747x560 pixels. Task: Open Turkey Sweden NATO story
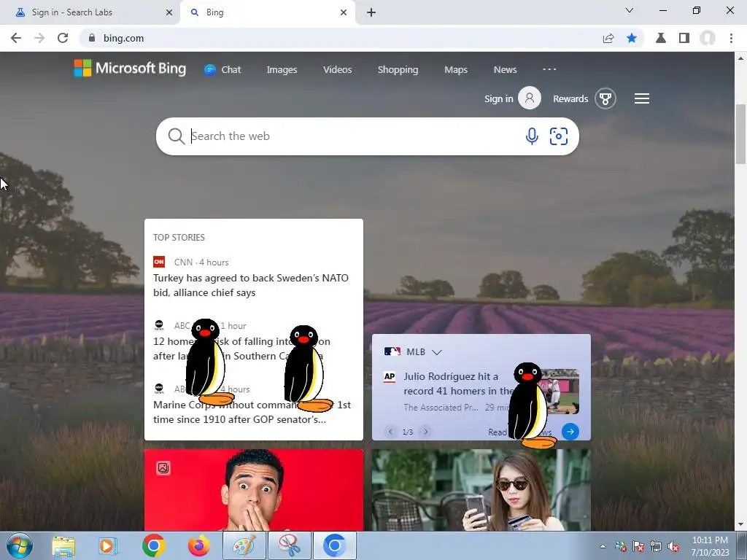[x=251, y=285]
